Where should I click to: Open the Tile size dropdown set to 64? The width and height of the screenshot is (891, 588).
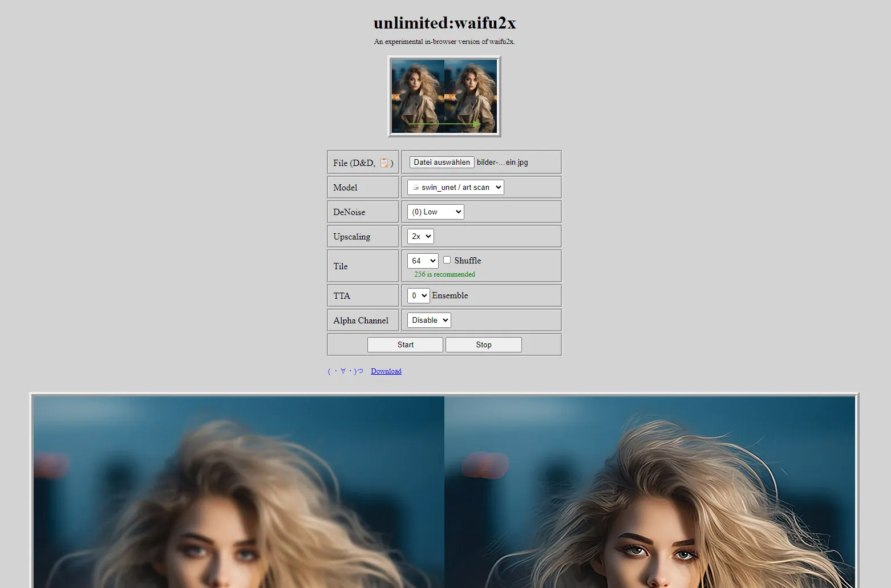pyautogui.click(x=423, y=261)
